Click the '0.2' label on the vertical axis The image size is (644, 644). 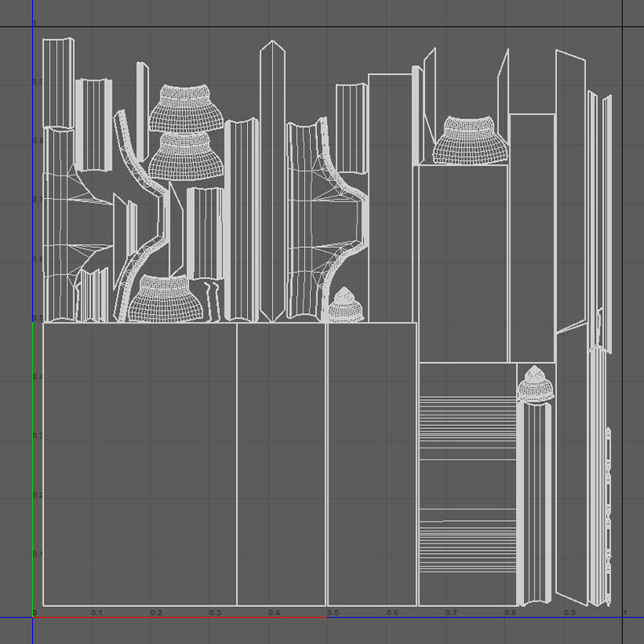[x=38, y=495]
